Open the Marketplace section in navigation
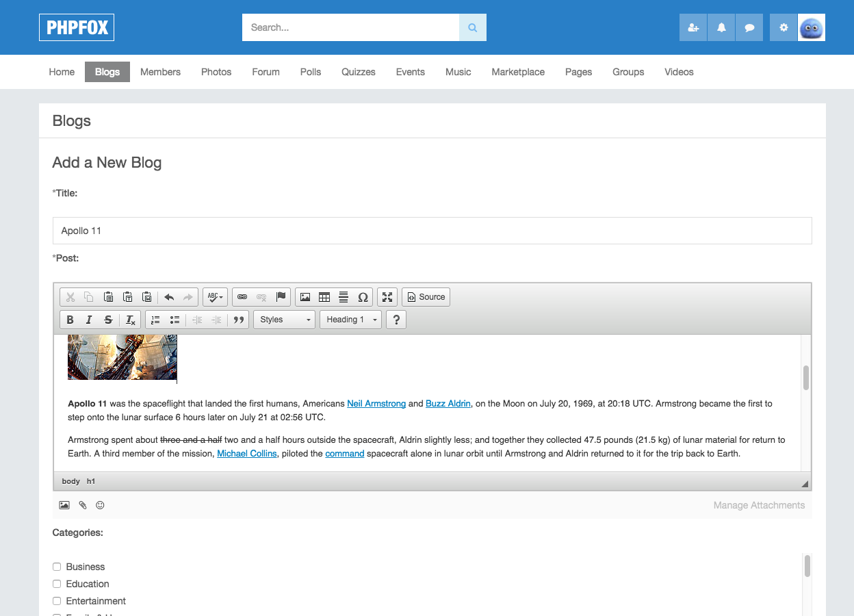 [518, 72]
